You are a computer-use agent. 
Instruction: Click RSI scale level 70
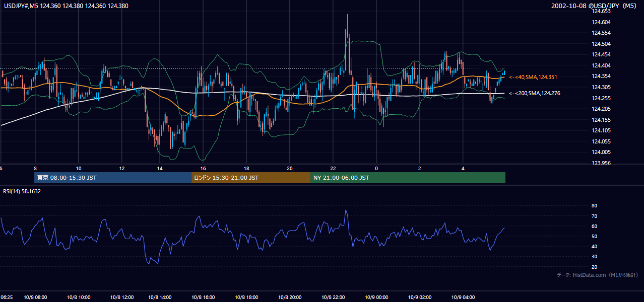tap(594, 216)
